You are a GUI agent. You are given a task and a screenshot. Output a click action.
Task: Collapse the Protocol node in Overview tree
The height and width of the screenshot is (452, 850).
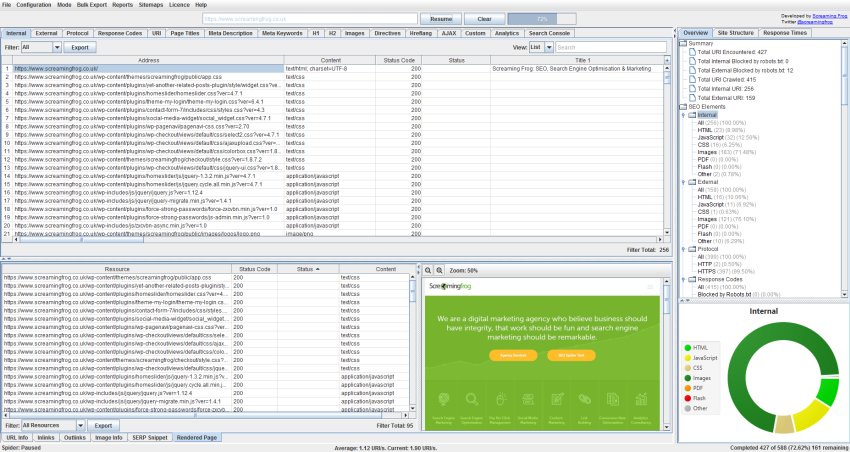[684, 250]
